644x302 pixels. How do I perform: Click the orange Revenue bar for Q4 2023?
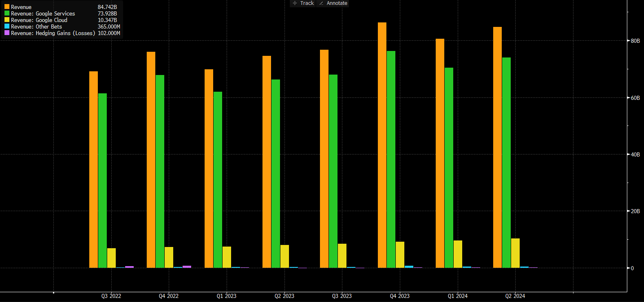tap(382, 145)
